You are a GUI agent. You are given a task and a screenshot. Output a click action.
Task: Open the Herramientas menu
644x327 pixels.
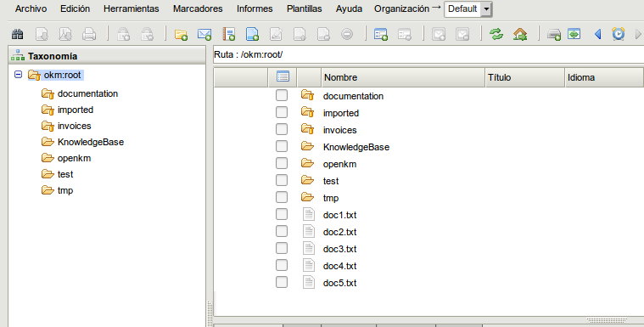click(x=131, y=8)
